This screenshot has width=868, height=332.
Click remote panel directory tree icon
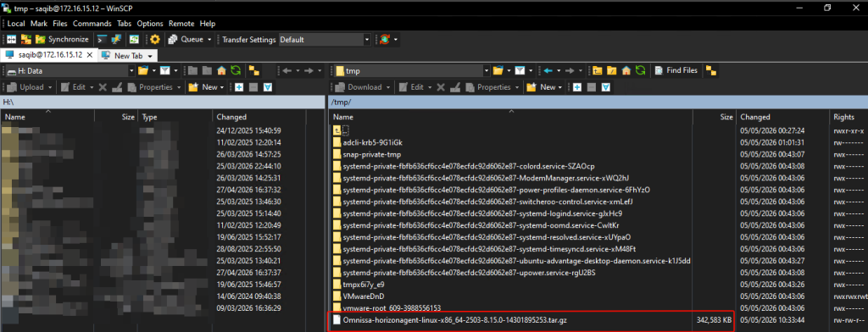tap(711, 71)
